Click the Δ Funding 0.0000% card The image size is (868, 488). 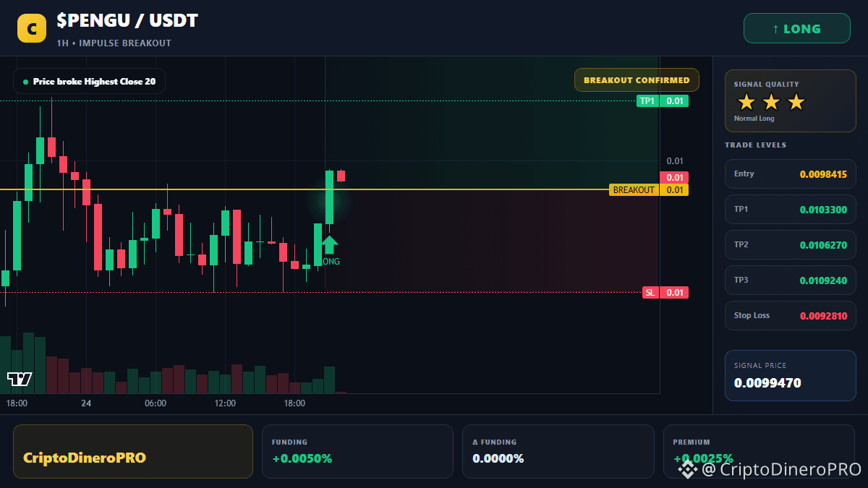(x=558, y=451)
